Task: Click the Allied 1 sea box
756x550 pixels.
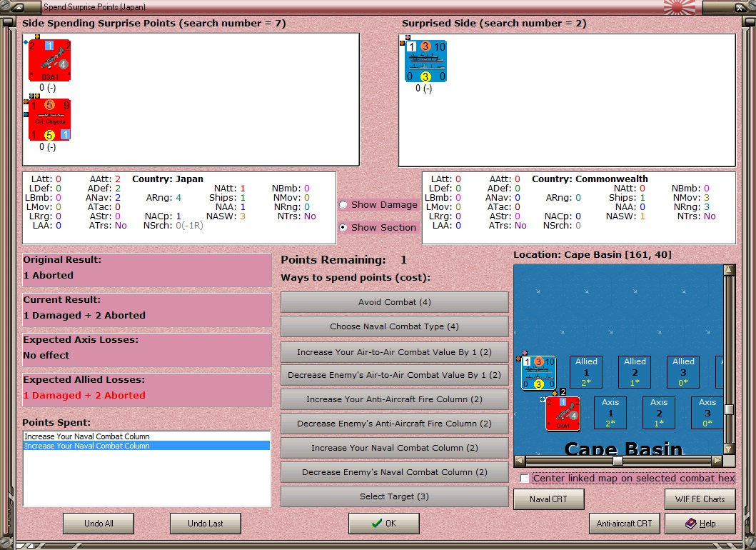Action: [x=586, y=372]
